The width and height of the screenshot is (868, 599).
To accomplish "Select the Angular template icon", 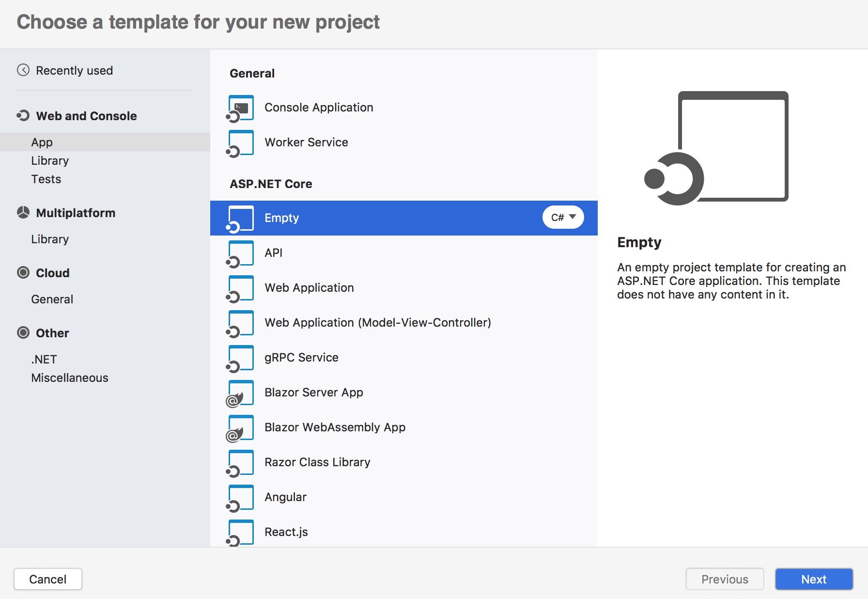I will coord(240,497).
